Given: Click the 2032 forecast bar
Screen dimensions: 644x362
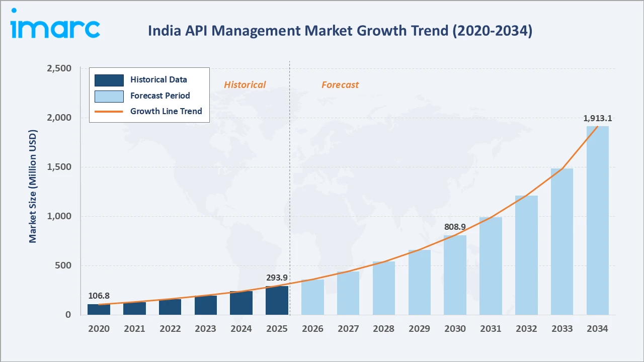Looking at the screenshot, I should [526, 255].
